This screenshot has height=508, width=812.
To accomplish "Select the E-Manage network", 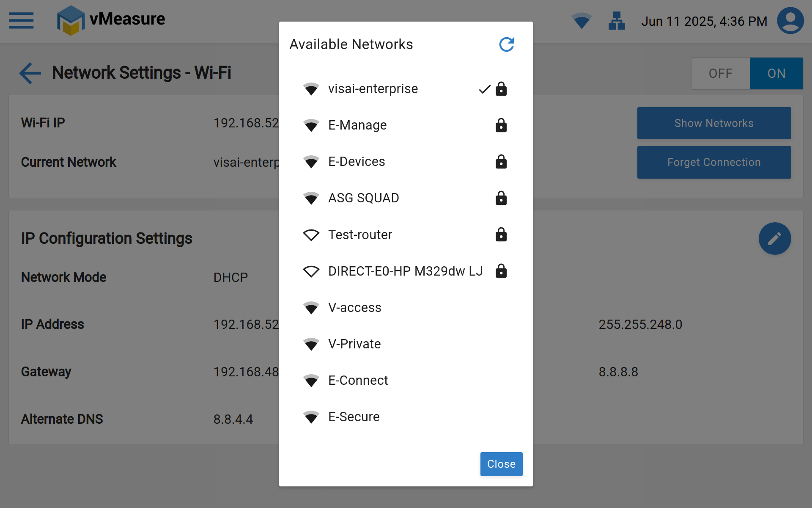I will click(357, 125).
